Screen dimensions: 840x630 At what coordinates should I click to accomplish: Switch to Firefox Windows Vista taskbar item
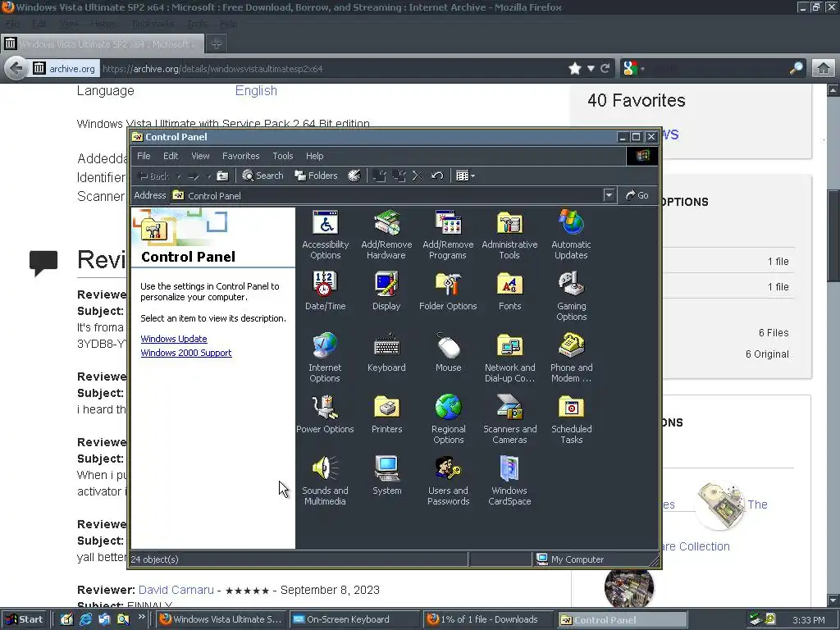coord(221,619)
